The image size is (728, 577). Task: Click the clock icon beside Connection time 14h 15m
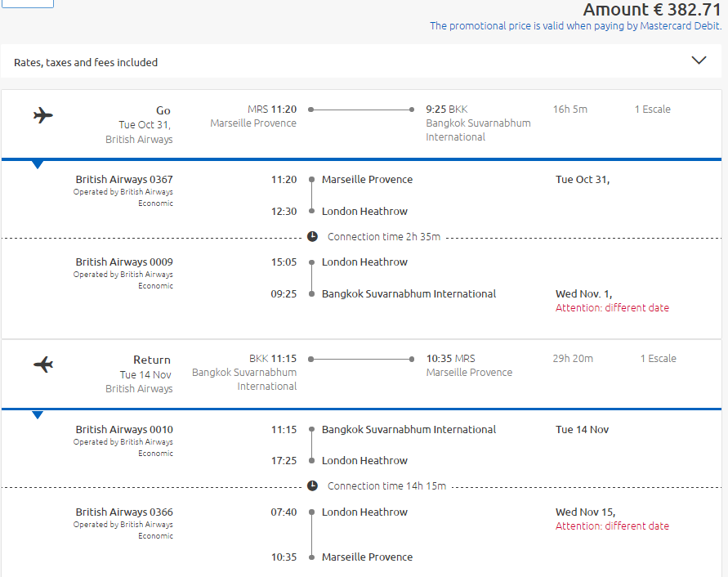312,486
